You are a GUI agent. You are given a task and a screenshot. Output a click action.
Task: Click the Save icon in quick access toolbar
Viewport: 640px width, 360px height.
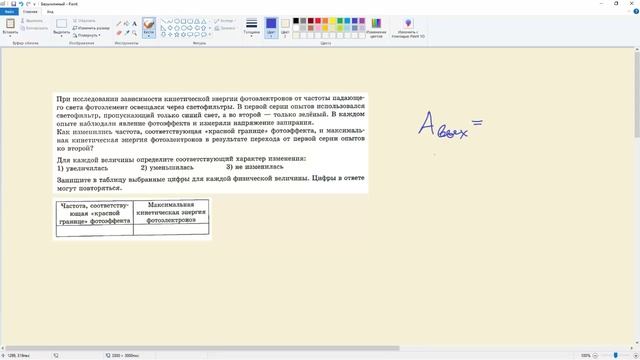point(13,4)
